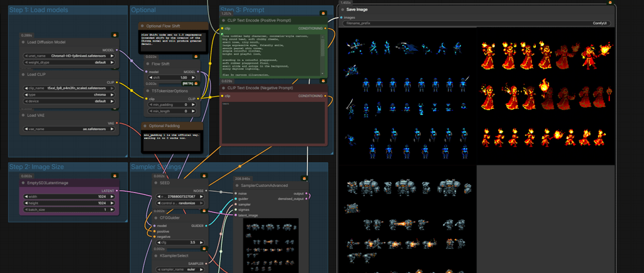Viewport: 644px width, 273px height.
Task: Open device combo on Load CLIP
Action: tap(69, 101)
